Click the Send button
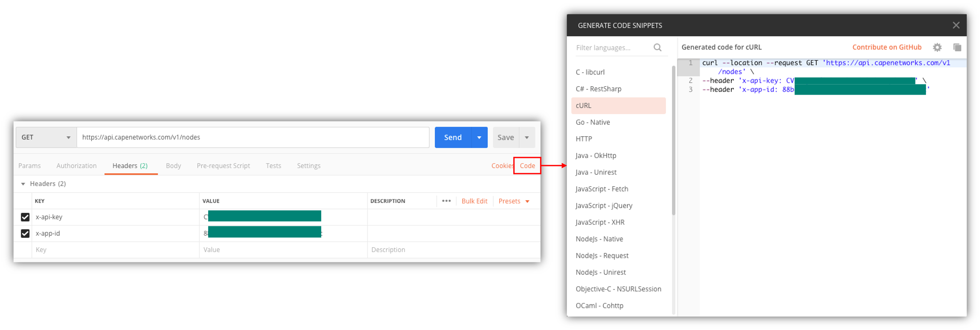The image size is (980, 330). [x=453, y=137]
